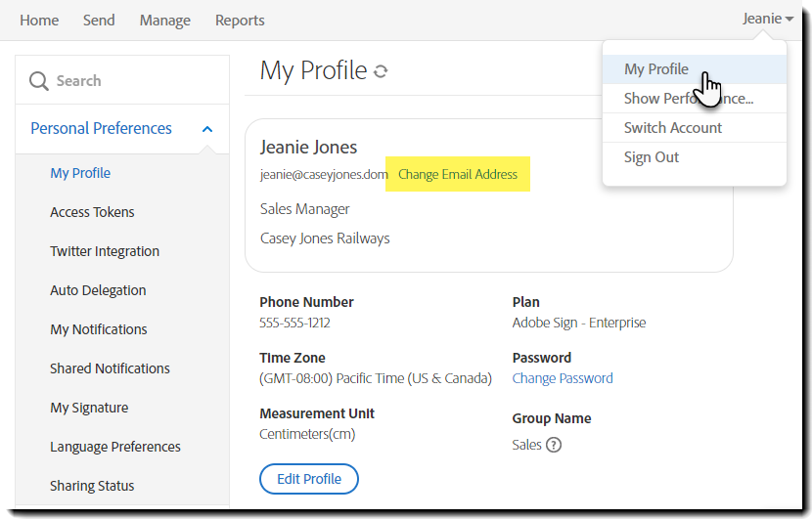Screen dimensions: 812x519
Task: Click the help icon next to Sales group
Action: point(554,445)
